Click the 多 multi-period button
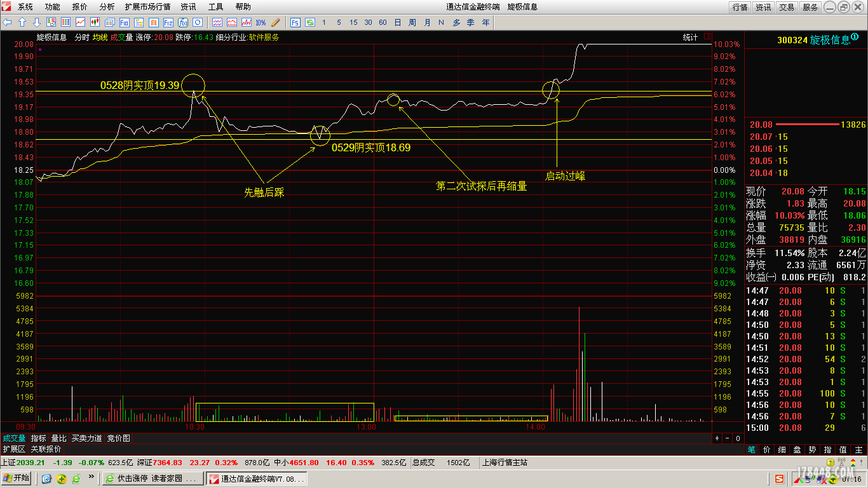Viewport: 868px width, 488px height. (456, 22)
